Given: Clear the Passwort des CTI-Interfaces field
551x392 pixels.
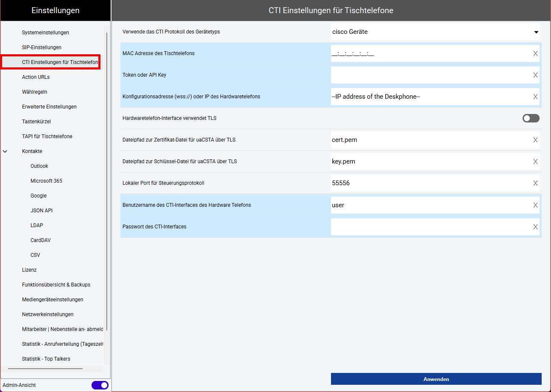Looking at the screenshot, I should (535, 227).
